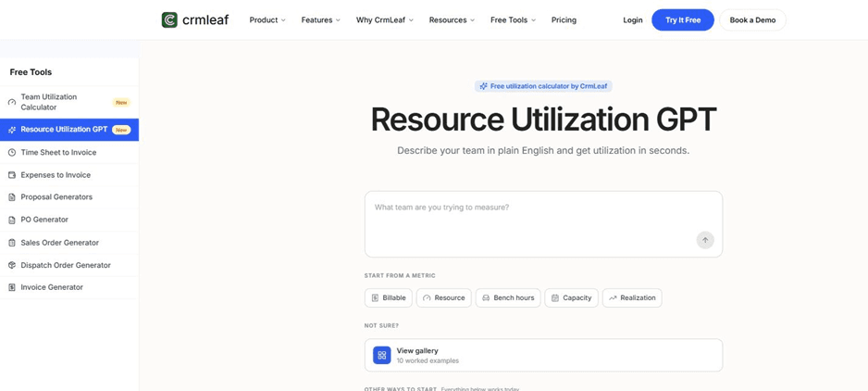Click the 'Free utilization calculator by CrmLeaf' badge
This screenshot has width=868, height=391.
point(543,86)
